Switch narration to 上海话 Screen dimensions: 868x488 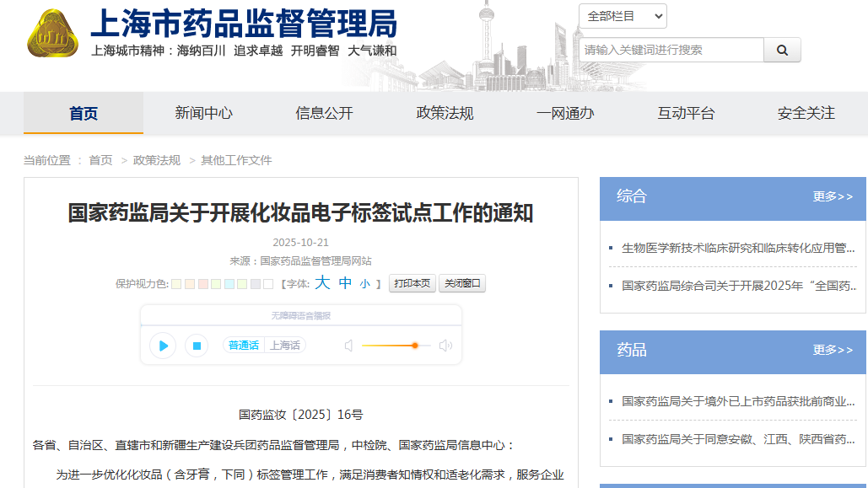285,346
